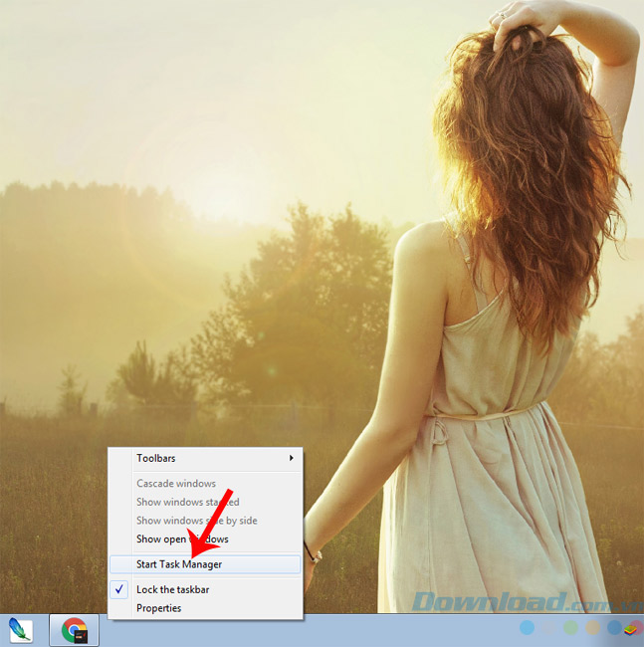Screen dimensions: 644x647
Task: Open the Toolbars menu entry
Action: (156, 458)
